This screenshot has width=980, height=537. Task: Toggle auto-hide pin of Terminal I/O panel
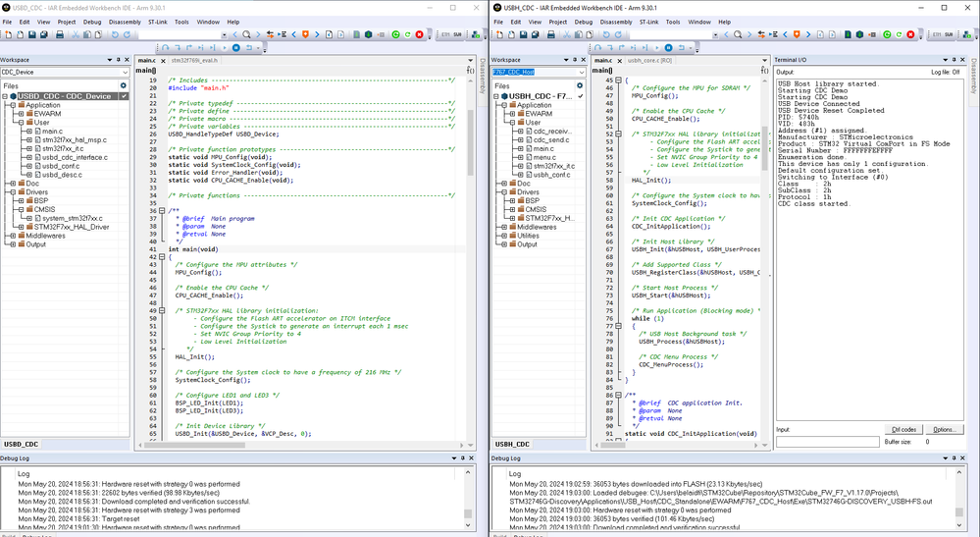(x=954, y=60)
